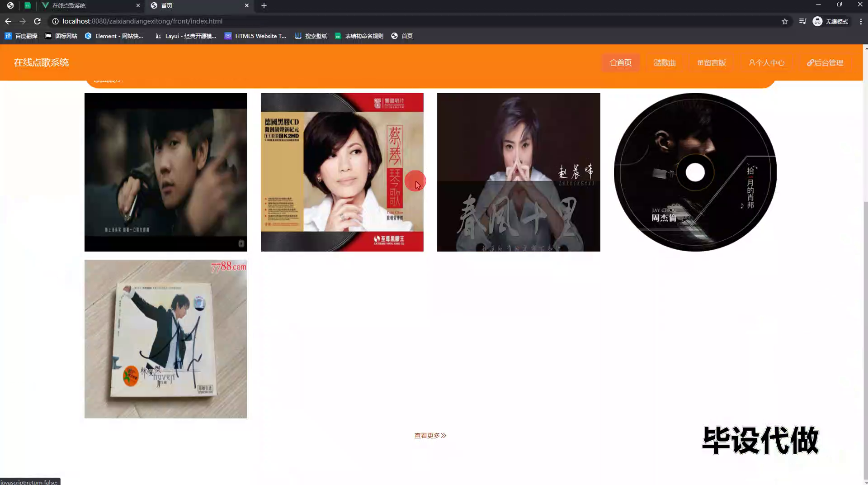
Task: Open the 图标网站 bookmark
Action: [61, 36]
